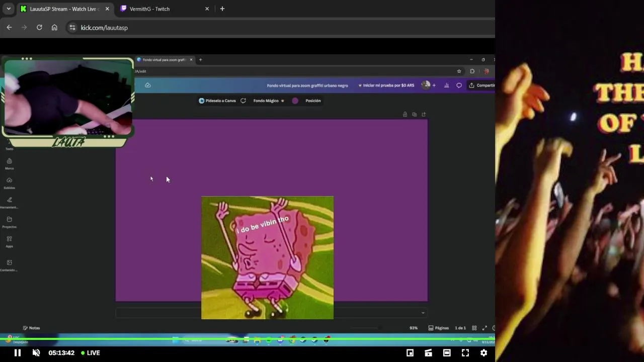Open Contenido panel in Canva sidebar
This screenshot has width=644, height=362.
(9, 265)
